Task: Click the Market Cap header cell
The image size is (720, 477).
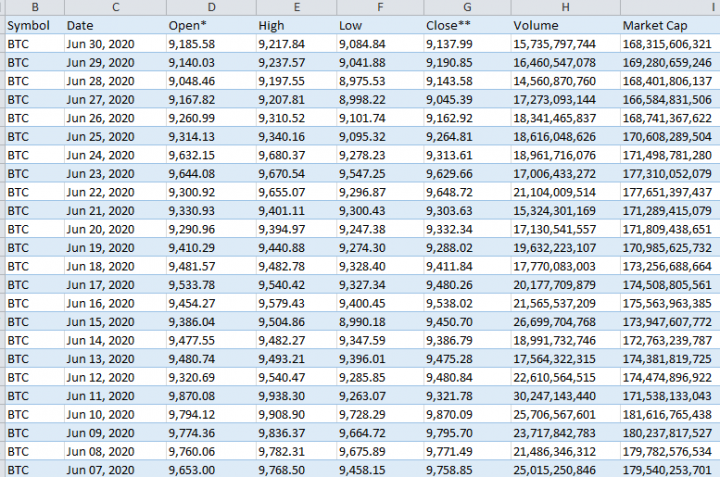Action: pos(670,25)
